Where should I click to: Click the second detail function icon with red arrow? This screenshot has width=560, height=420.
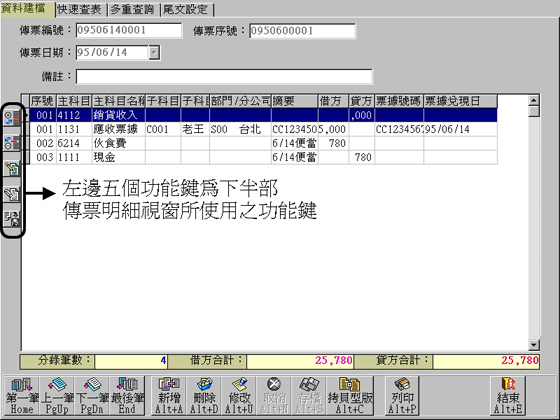point(12,143)
